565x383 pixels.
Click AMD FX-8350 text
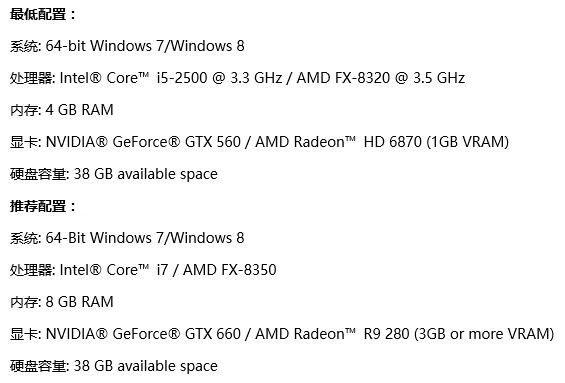pyautogui.click(x=230, y=270)
